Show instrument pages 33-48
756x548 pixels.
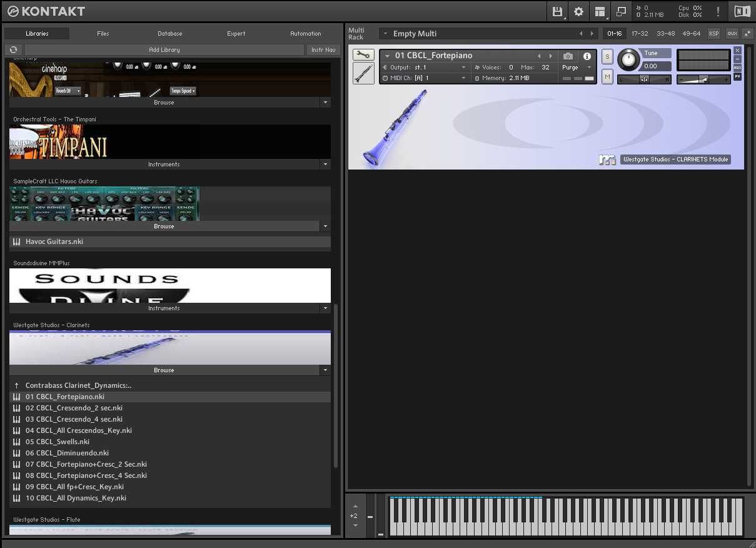click(665, 33)
